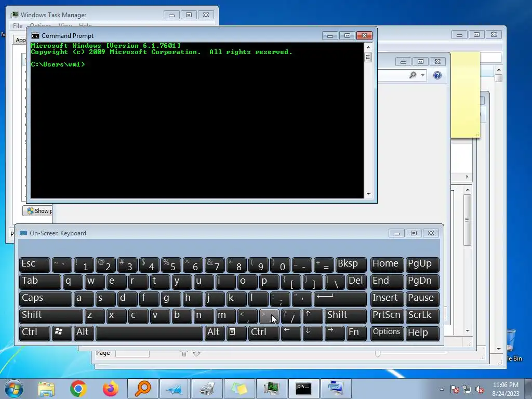
Task: Open the magnifier search app in taskbar
Action: click(x=143, y=389)
